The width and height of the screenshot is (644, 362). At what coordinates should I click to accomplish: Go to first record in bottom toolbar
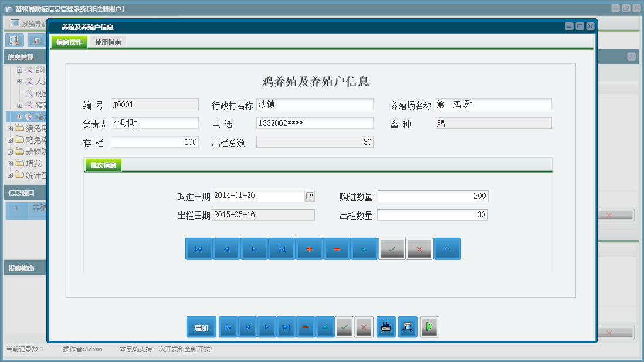click(228, 327)
